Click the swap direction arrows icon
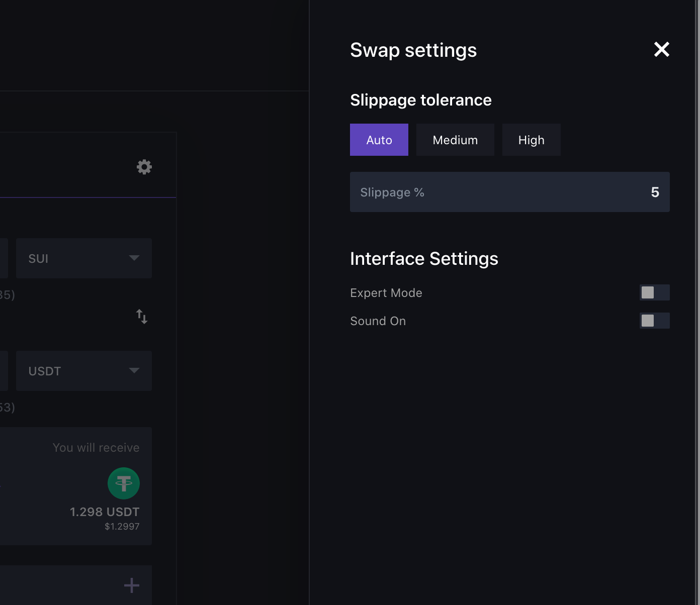 (x=142, y=317)
